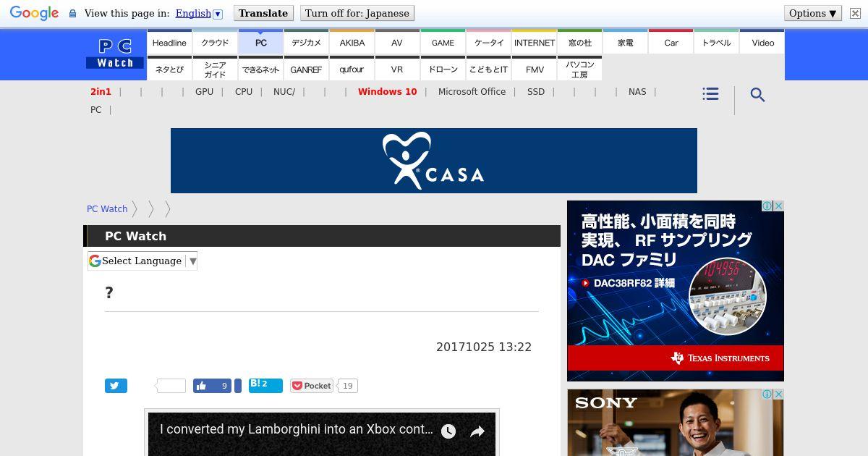This screenshot has height=456, width=868.
Task: Close the Sony ad
Action: tap(778, 394)
